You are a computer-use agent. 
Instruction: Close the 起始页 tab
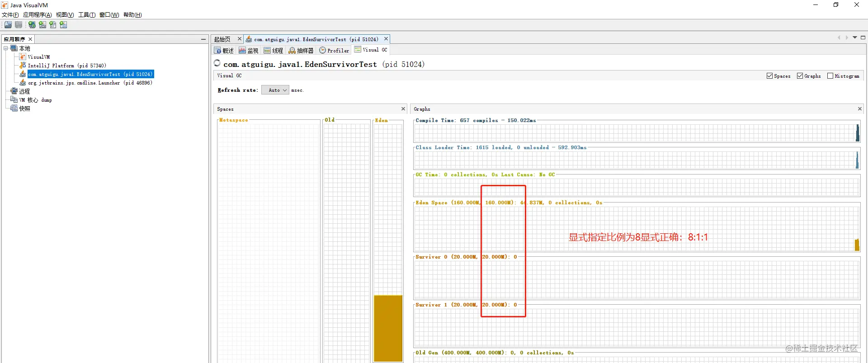[240, 39]
